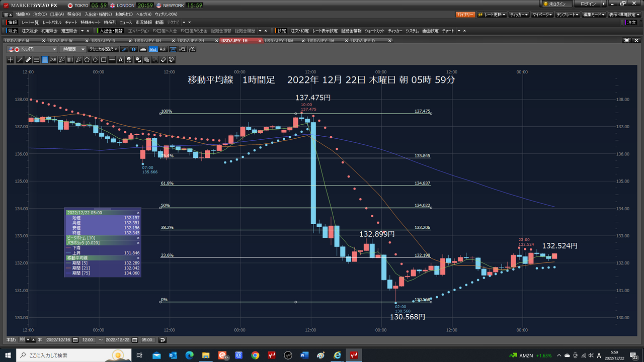Switch to the USD/JPY 15M tab
The image size is (644, 362).
tap(279, 41)
